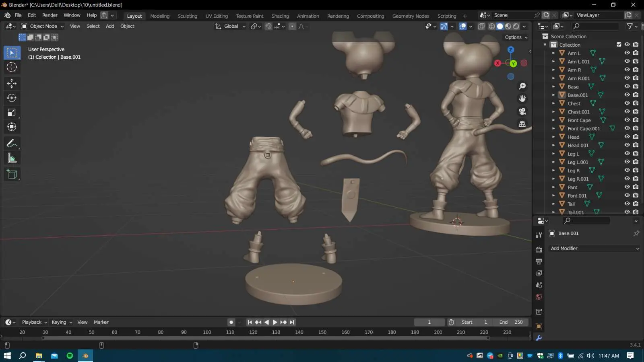
Task: Switch to wireframe viewport shading
Action: pos(491,26)
